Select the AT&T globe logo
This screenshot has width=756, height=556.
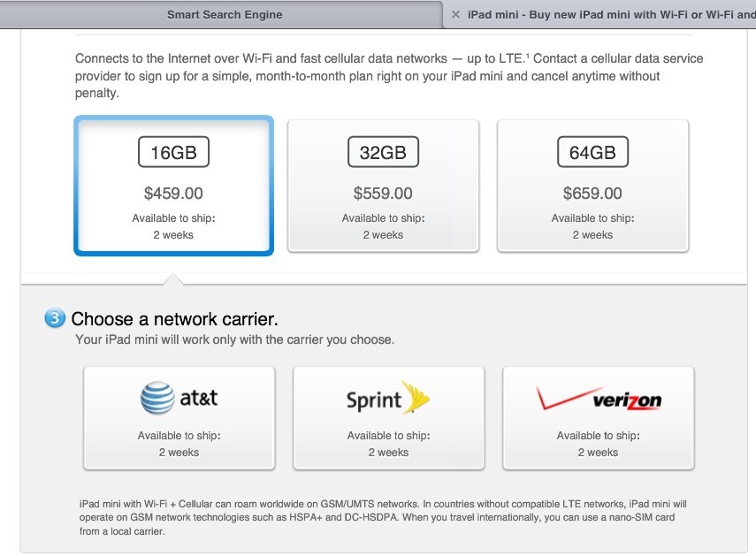click(x=157, y=398)
